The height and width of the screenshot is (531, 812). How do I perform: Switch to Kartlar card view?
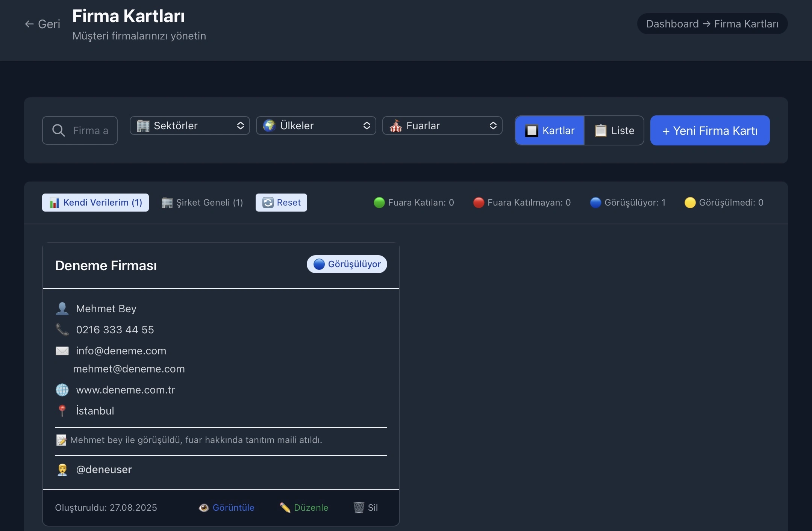550,130
